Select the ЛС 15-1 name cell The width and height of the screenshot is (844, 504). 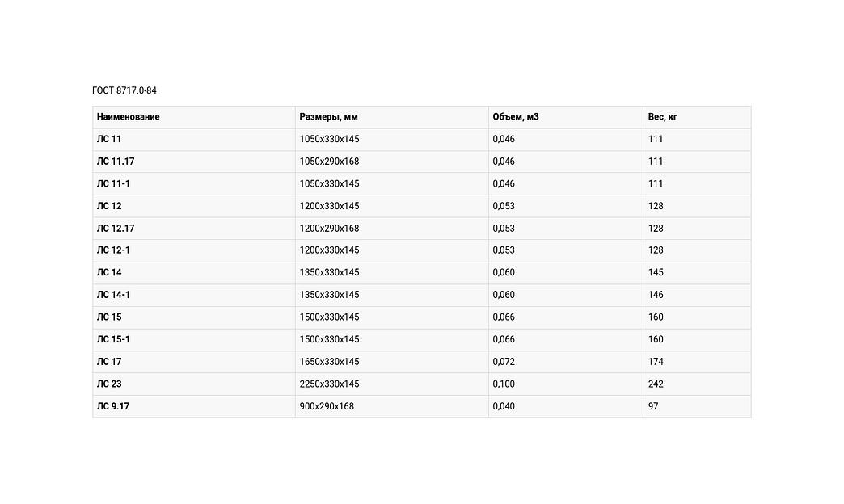pyautogui.click(x=113, y=339)
